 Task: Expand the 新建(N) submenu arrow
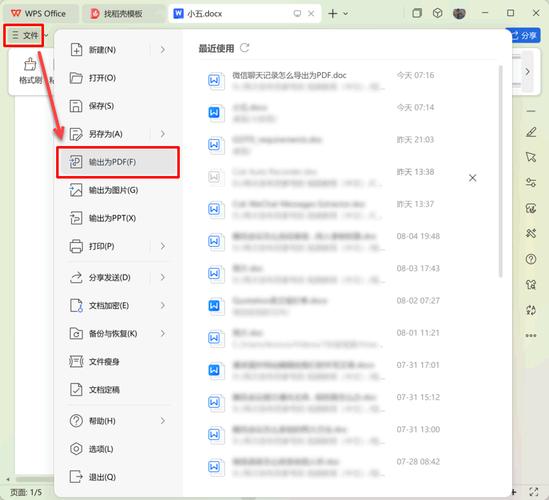click(163, 50)
